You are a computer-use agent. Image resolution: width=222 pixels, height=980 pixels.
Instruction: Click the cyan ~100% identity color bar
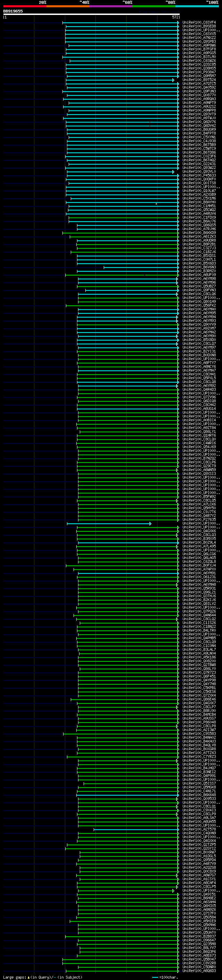pos(197,6)
